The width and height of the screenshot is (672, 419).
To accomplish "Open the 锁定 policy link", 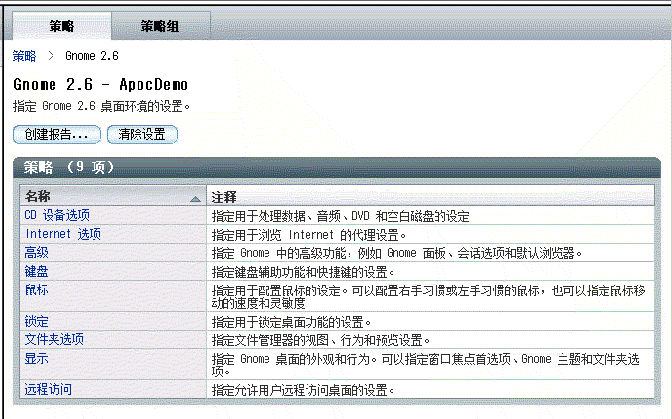I will point(36,321).
